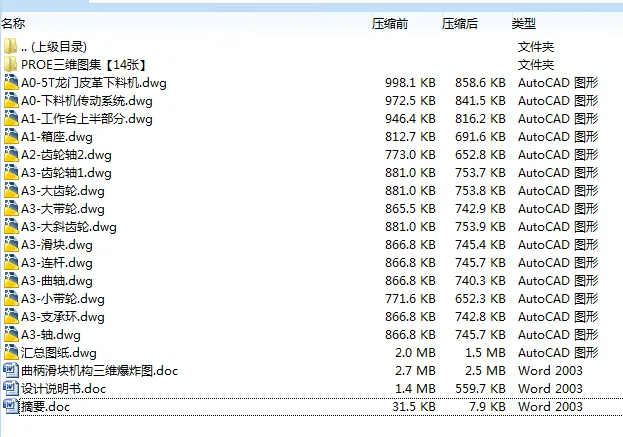
Task: Click the 998.1 KB size value
Action: point(410,83)
